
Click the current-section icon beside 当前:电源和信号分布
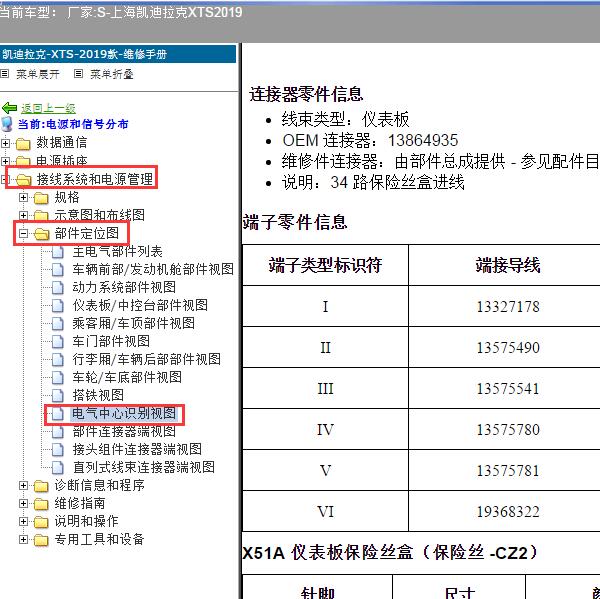(x=7, y=124)
